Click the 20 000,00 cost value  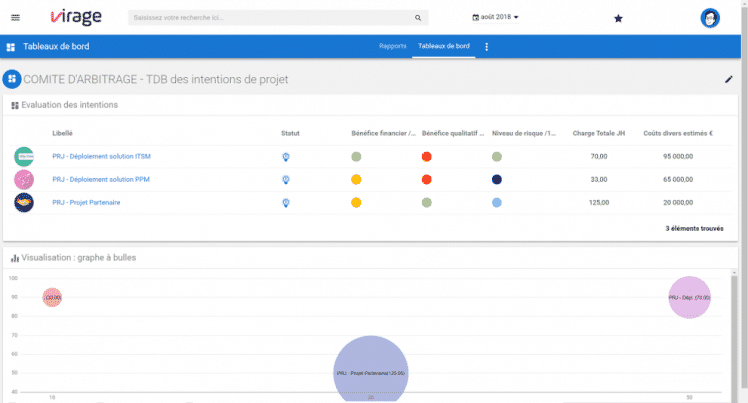point(678,202)
